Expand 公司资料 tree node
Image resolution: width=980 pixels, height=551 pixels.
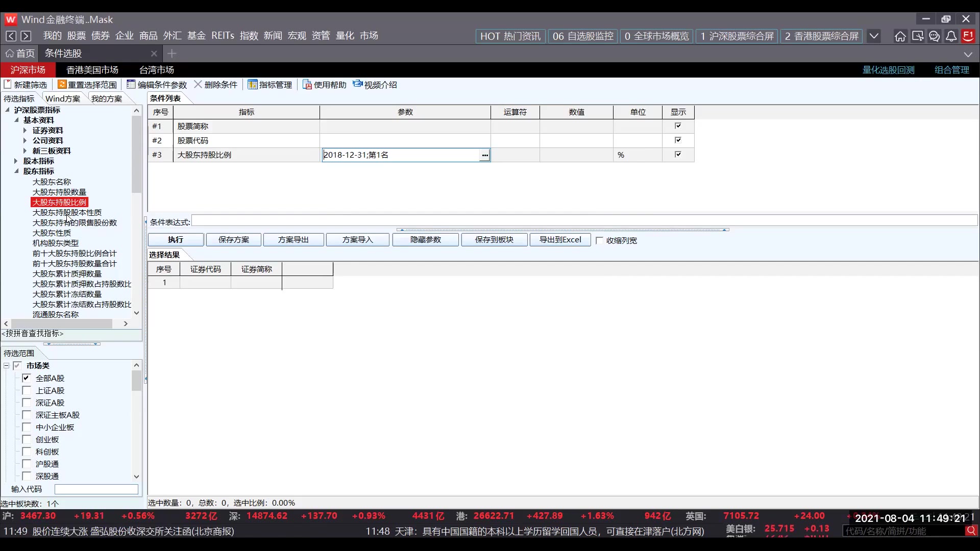25,140
